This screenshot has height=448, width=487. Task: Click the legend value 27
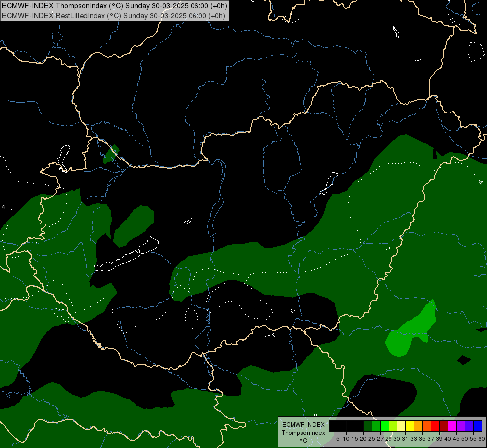click(380, 439)
